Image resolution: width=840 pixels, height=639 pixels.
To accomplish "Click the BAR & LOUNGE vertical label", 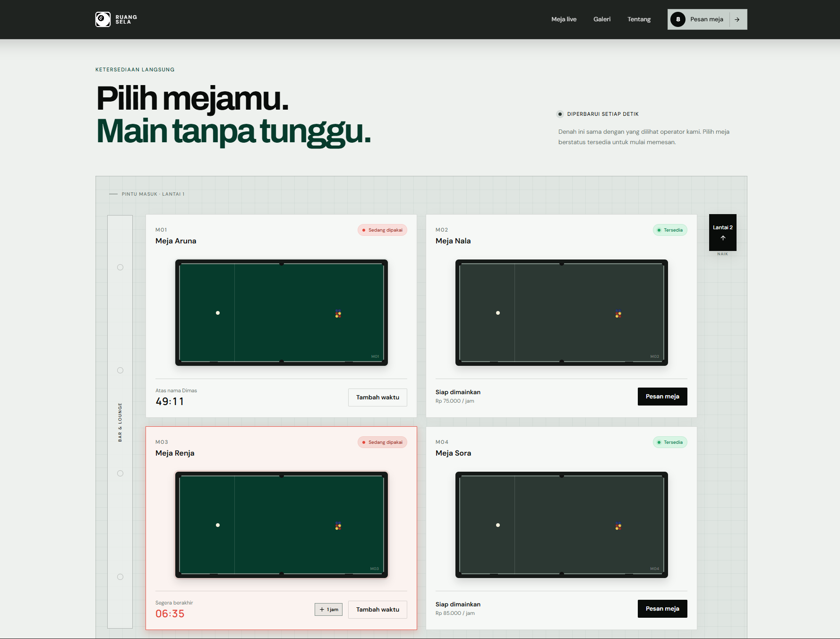I will [x=120, y=422].
